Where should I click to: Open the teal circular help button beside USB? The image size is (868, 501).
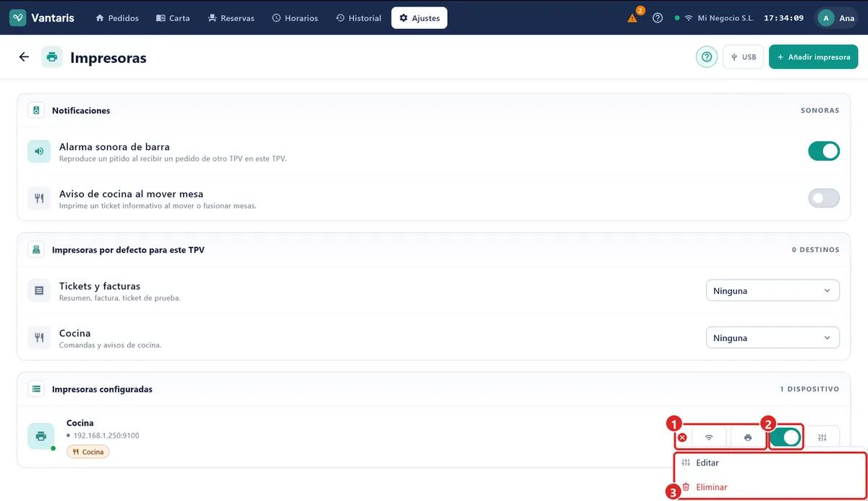point(707,56)
